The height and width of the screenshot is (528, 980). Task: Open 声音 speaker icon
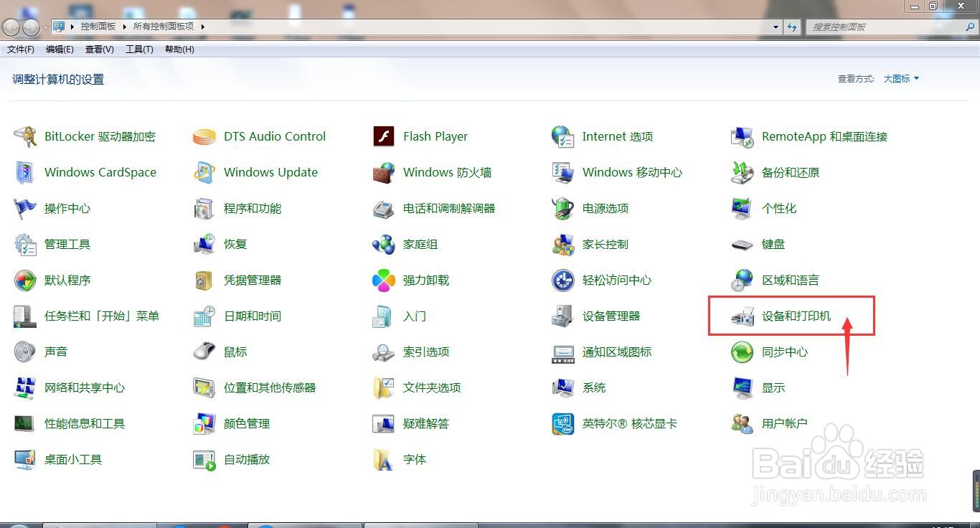pos(25,352)
